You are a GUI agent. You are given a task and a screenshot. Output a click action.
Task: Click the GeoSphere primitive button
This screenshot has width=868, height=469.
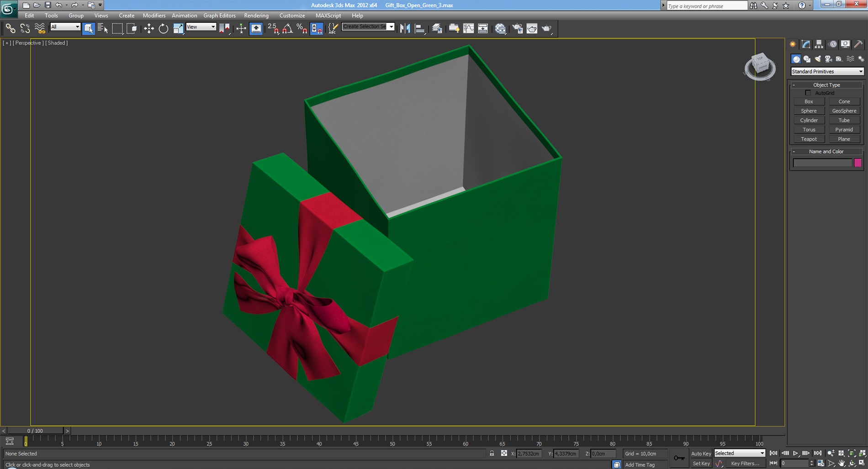tap(844, 111)
